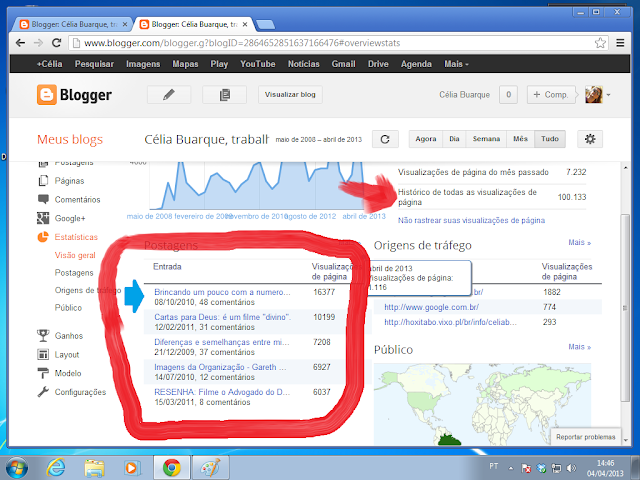Select the Agora time range
640x480 pixels.
[426, 139]
